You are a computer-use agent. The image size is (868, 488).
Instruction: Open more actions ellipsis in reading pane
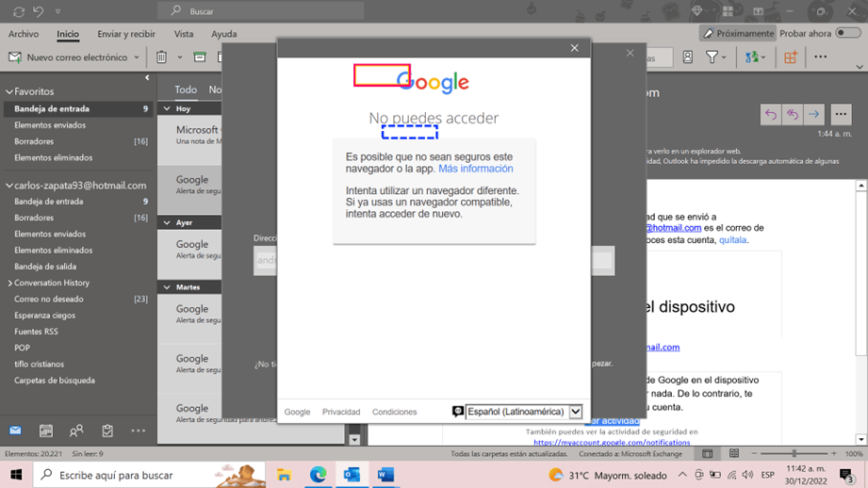841,115
